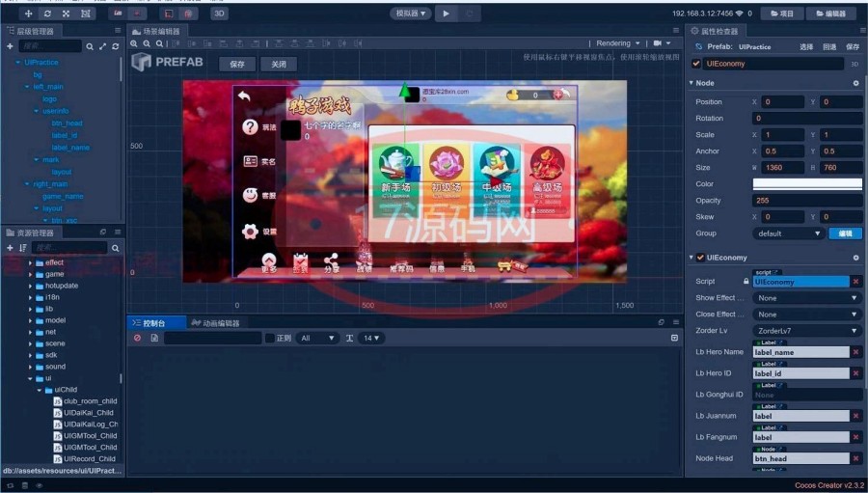
Task: Open the Rendering dropdown in the scene toolbar
Action: point(618,43)
